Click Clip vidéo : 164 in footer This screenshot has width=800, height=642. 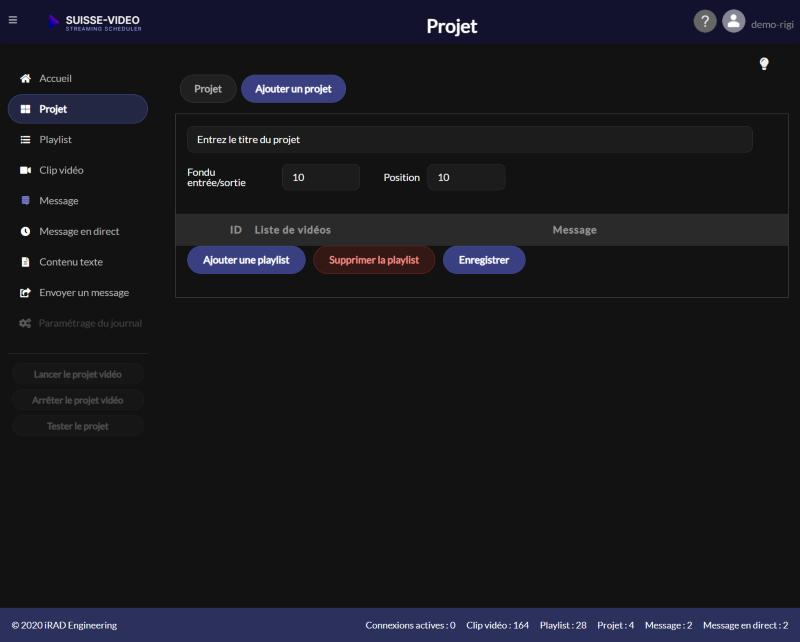pos(497,625)
